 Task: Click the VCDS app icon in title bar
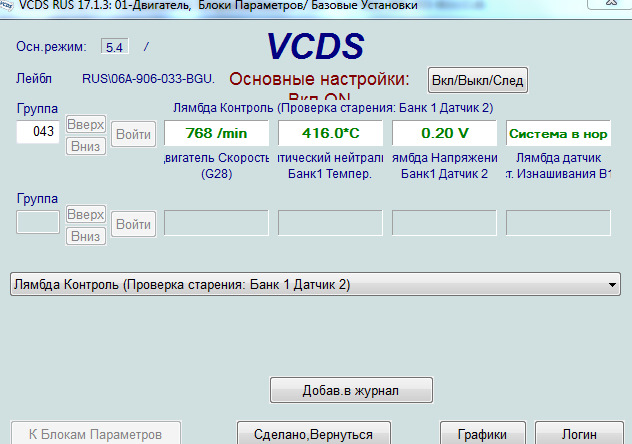point(6,6)
